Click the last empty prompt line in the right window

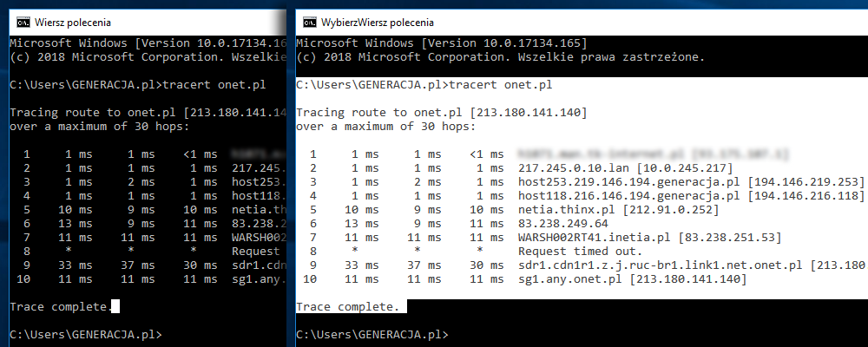[372, 334]
